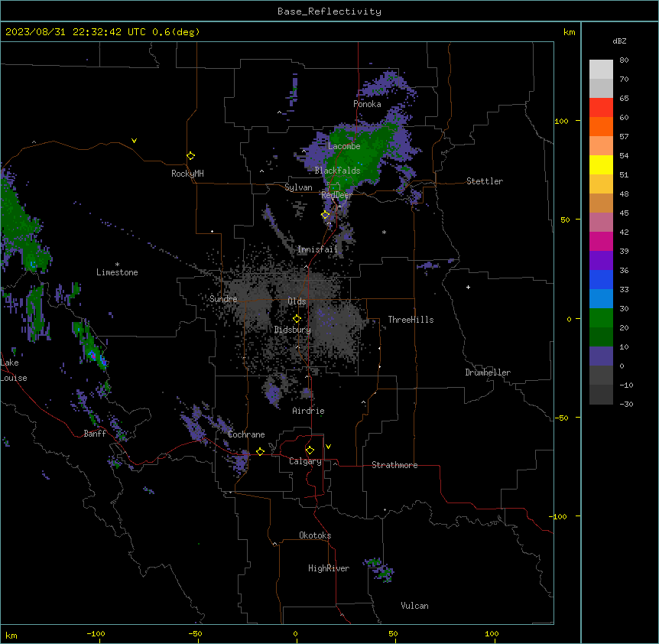
Task: Click the yellow V marker east of Calgary diamond
Action: tap(328, 447)
